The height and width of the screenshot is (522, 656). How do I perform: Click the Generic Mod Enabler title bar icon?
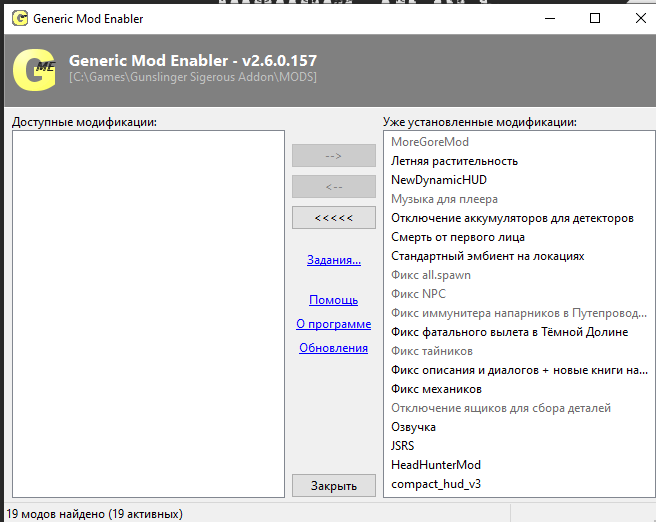click(20, 18)
